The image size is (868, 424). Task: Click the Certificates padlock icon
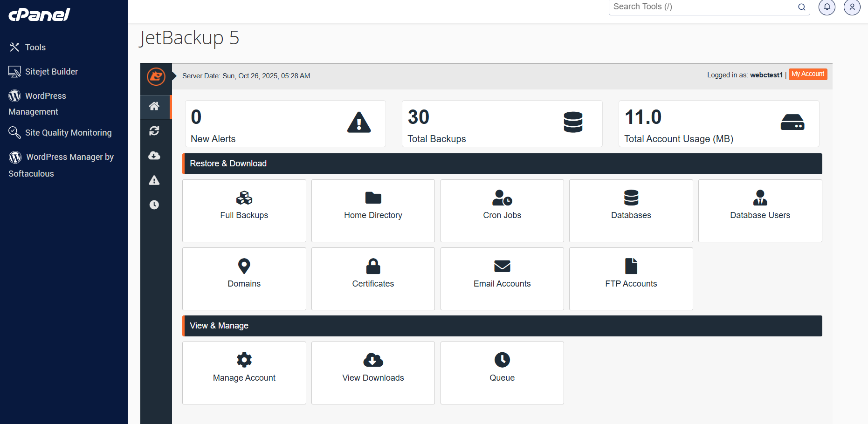tap(373, 266)
